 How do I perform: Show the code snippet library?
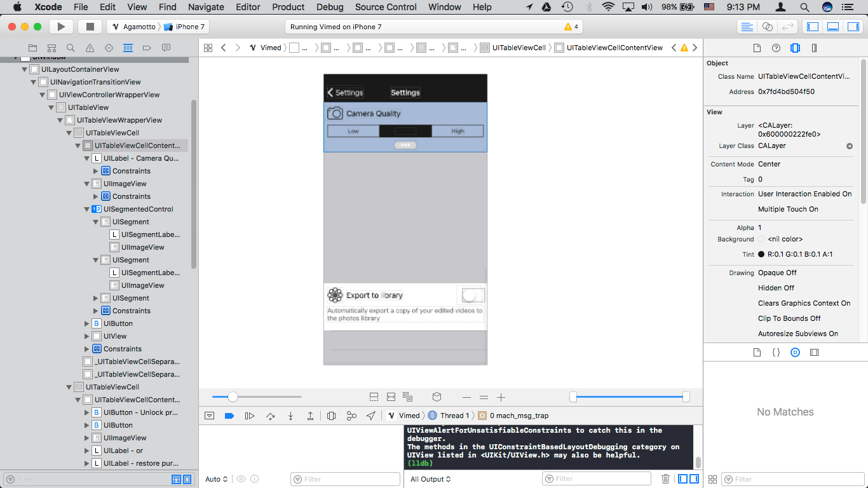tap(776, 352)
